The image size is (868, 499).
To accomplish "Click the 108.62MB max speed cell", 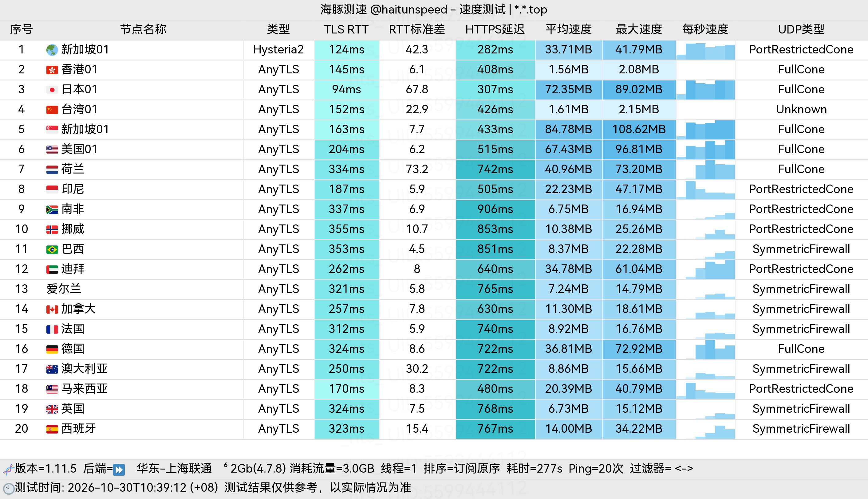I will 639,130.
